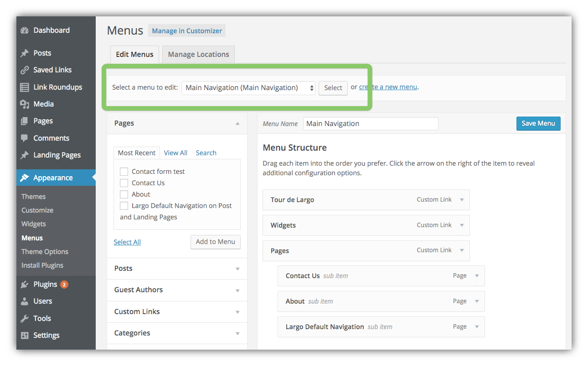Viewport: 588px width, 366px height.
Task: Open Comments from the sidebar
Action: 52,138
